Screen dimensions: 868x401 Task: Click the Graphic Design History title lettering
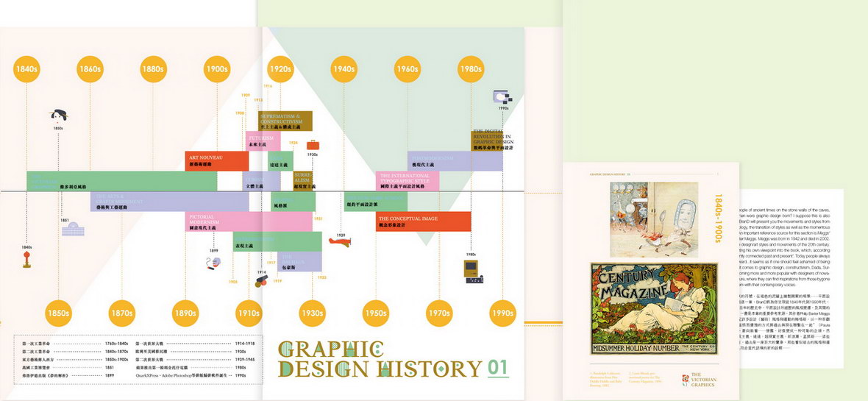380,359
